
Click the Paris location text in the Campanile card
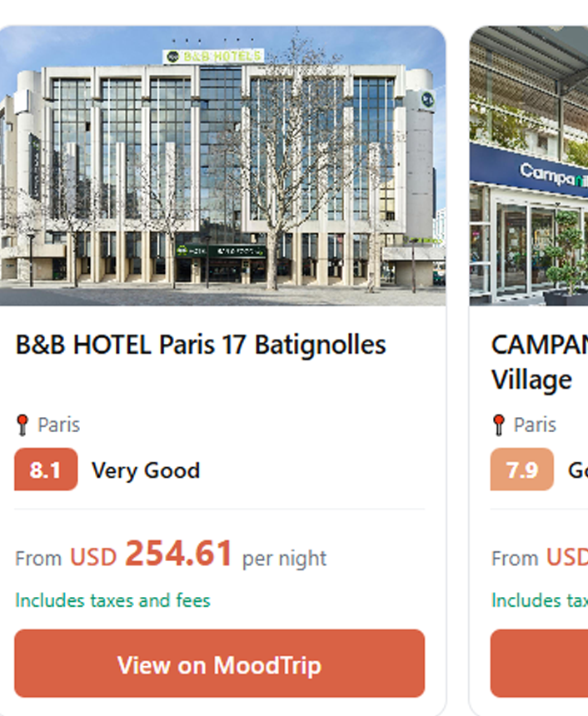click(x=535, y=425)
